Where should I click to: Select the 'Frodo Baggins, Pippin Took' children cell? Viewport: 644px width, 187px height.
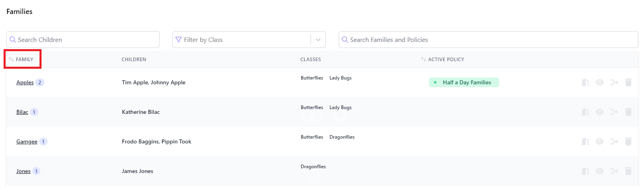[x=157, y=141]
